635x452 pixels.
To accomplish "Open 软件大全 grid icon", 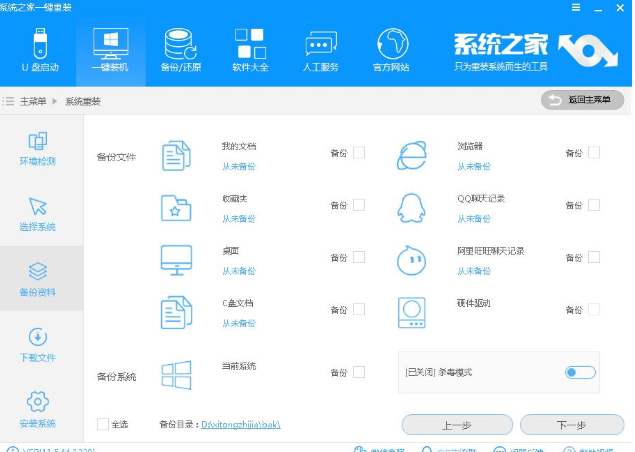I will 249,43.
